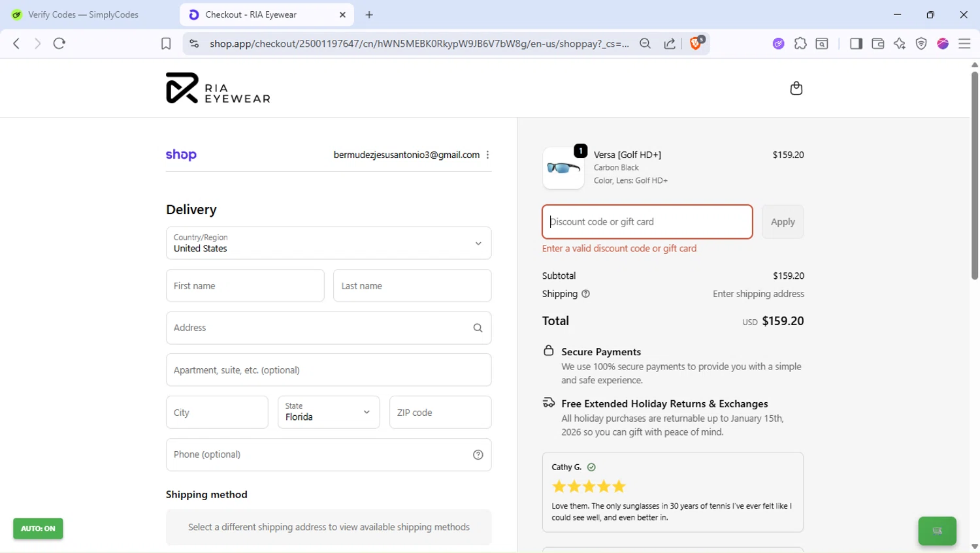The image size is (980, 553).
Task: Close the Checkout tab
Action: pos(342,14)
